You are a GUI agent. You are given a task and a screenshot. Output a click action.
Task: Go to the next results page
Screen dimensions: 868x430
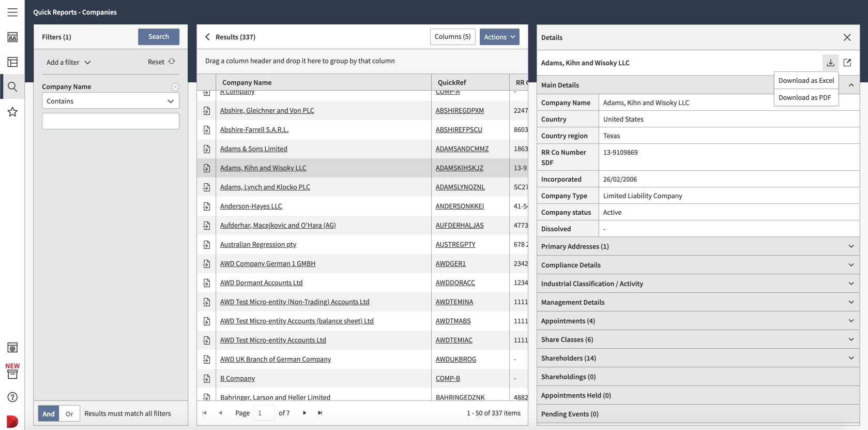[304, 413]
